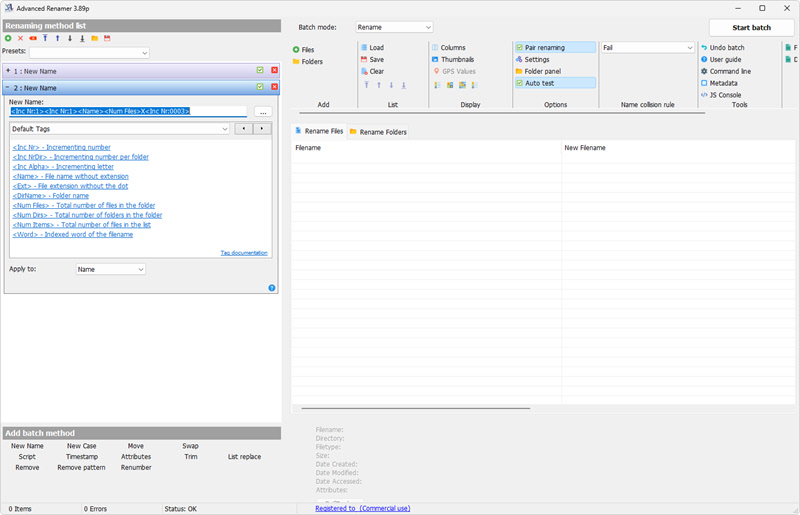Click the New Name input field

(x=128, y=111)
